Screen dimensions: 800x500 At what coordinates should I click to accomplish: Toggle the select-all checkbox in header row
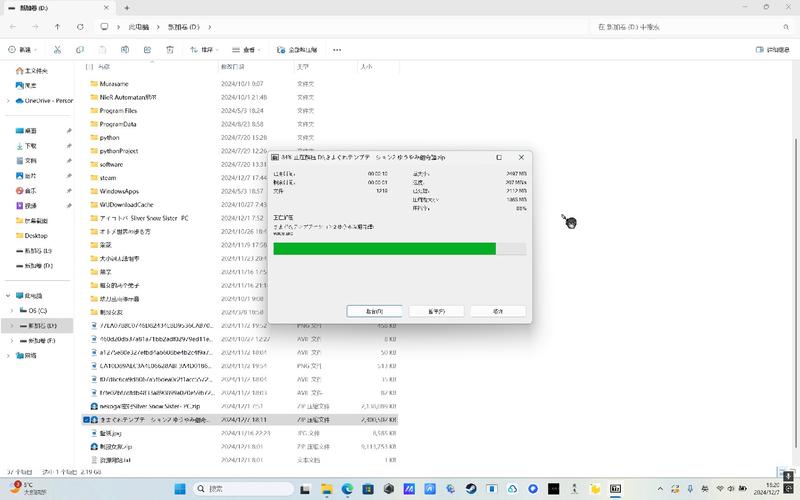[88, 67]
